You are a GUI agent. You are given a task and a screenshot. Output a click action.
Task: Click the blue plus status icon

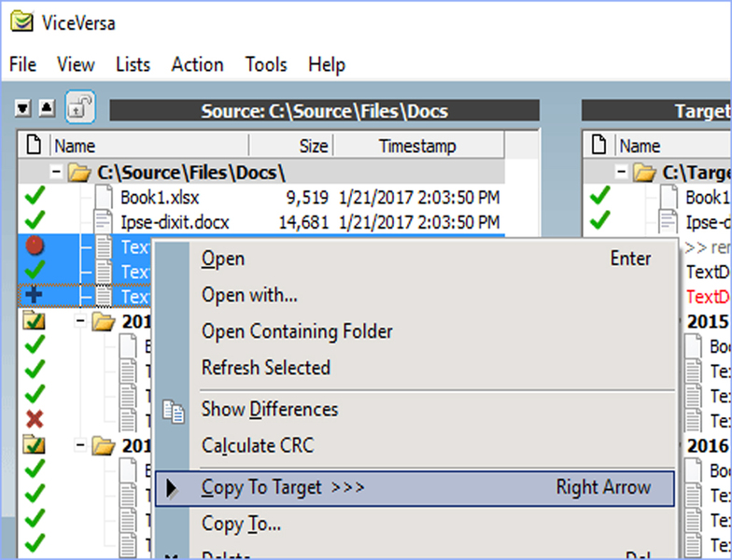34,295
